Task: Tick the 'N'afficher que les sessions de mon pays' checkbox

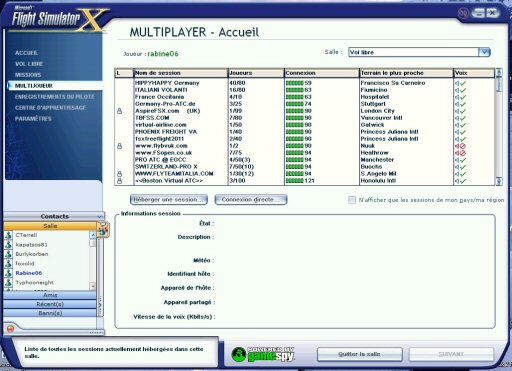Action: [352, 200]
